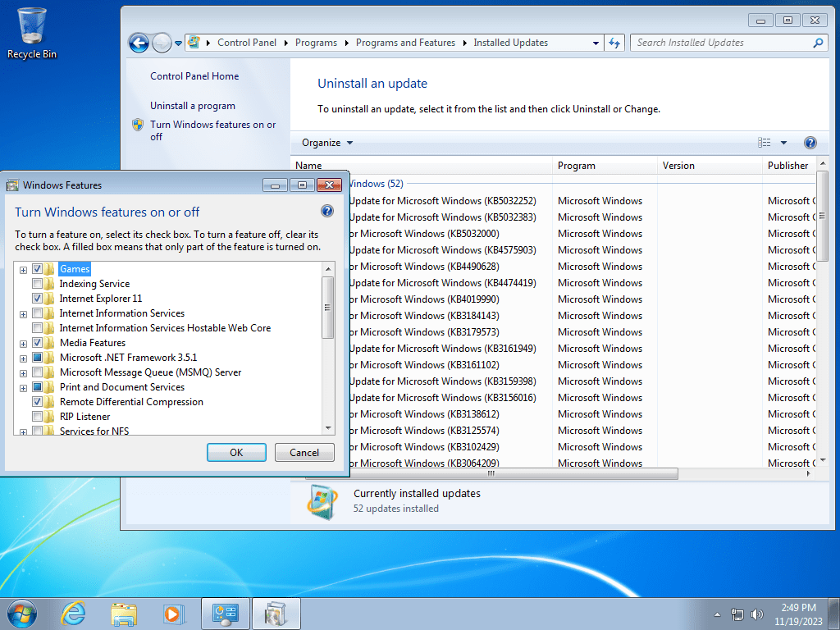Launch Windows Media Player from the taskbar
The width and height of the screenshot is (840, 630).
pyautogui.click(x=174, y=614)
